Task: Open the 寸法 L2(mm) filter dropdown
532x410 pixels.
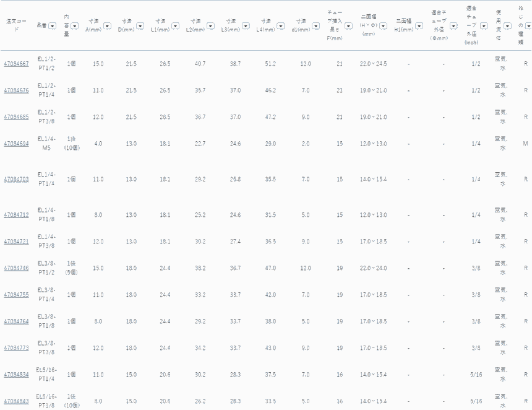Action: (212, 26)
